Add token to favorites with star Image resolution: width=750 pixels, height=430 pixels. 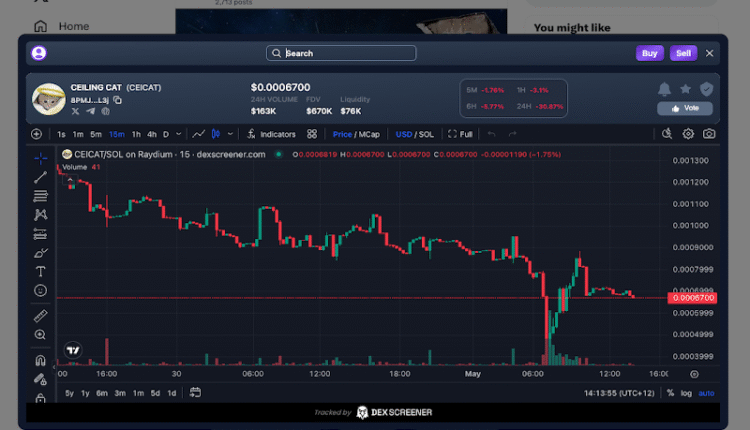pyautogui.click(x=686, y=89)
